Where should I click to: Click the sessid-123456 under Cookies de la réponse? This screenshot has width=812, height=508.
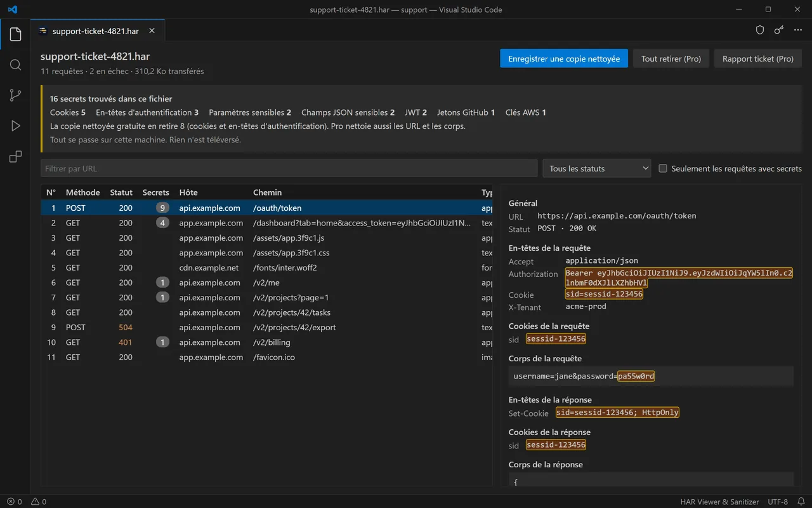556,445
